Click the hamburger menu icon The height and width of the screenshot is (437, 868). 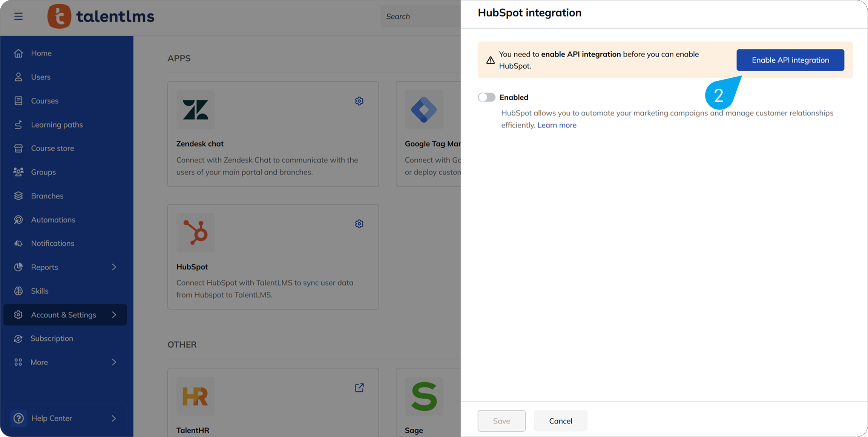(18, 16)
